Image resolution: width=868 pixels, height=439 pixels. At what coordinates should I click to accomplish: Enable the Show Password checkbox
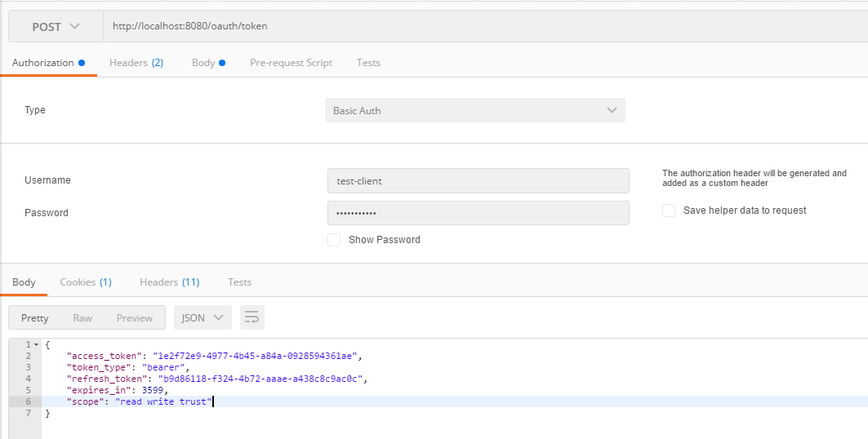(334, 239)
